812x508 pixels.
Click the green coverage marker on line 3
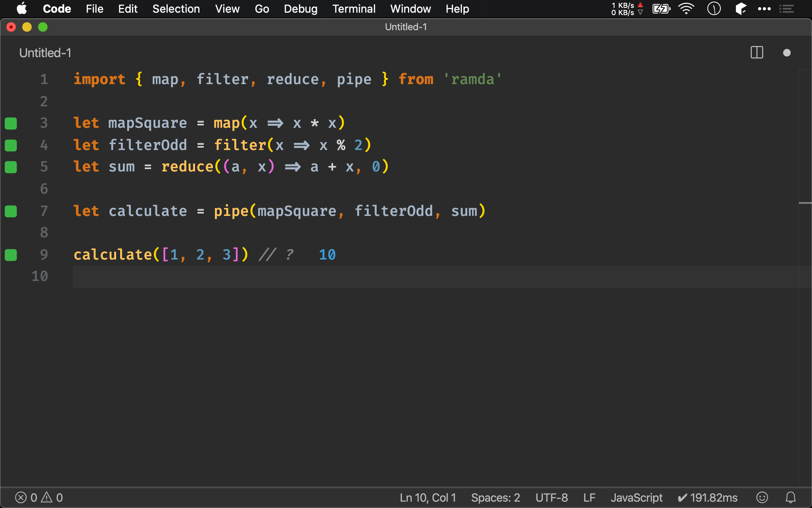(x=11, y=123)
